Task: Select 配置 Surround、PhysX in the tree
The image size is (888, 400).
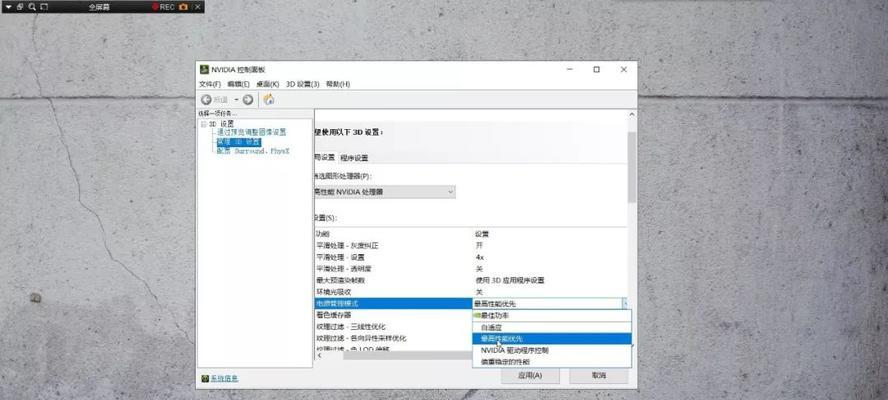Action: point(253,151)
